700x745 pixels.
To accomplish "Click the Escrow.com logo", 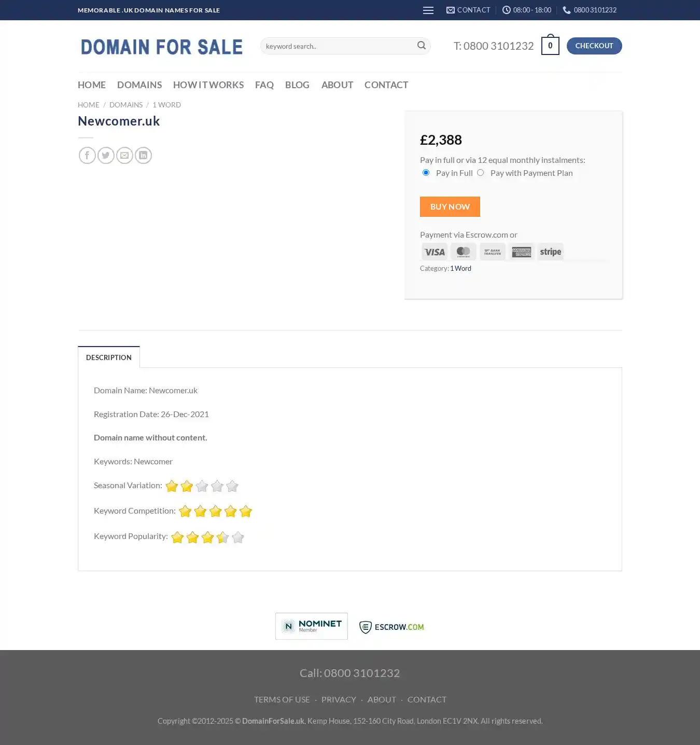I will pos(391,627).
